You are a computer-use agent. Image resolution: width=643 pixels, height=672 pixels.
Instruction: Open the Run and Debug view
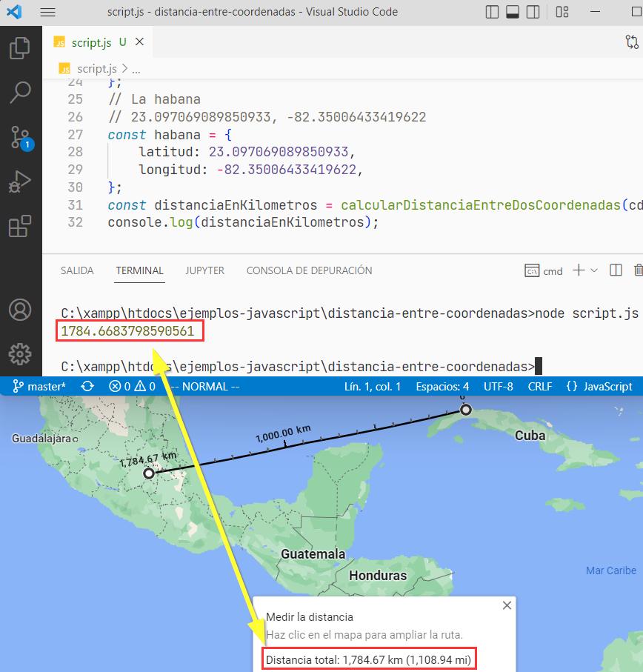[x=20, y=182]
